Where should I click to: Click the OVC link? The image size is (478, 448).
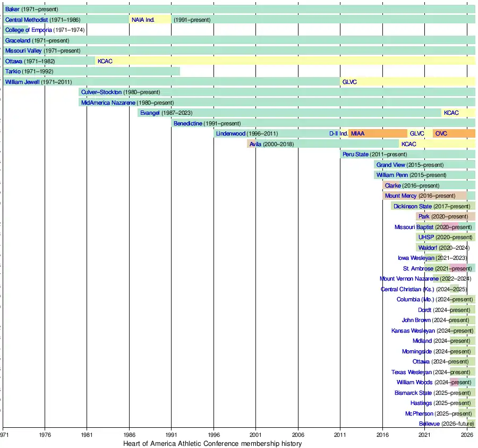click(x=441, y=133)
